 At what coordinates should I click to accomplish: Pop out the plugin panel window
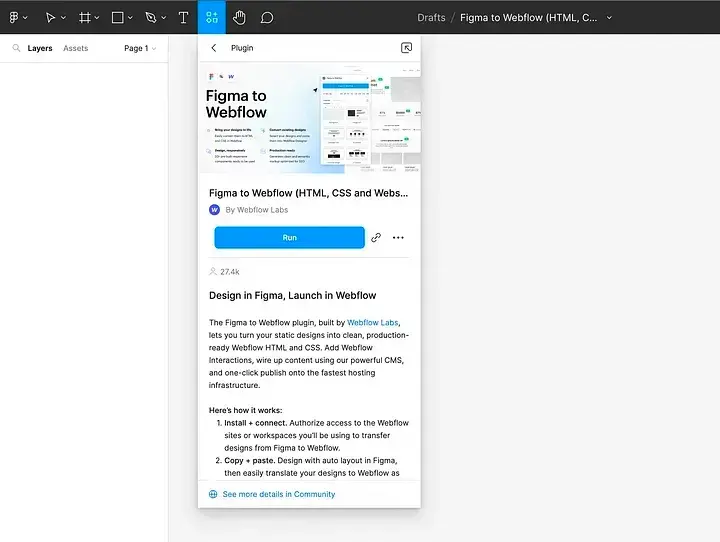coord(406,48)
